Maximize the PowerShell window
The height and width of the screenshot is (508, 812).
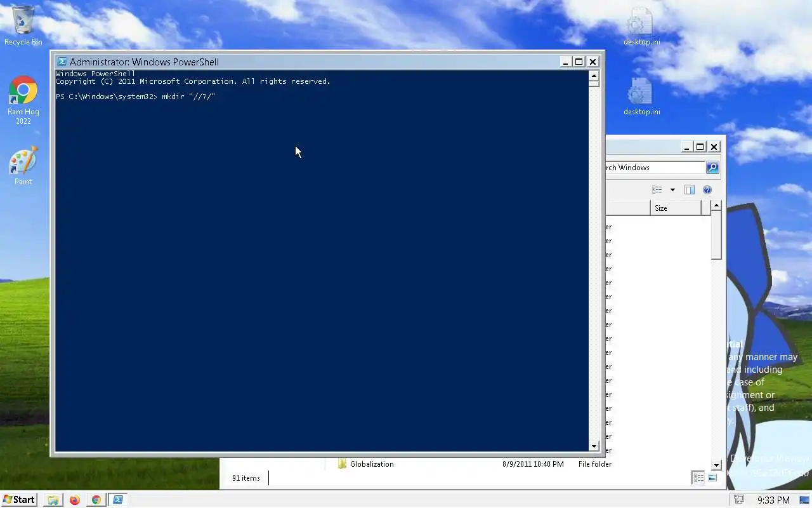point(579,62)
